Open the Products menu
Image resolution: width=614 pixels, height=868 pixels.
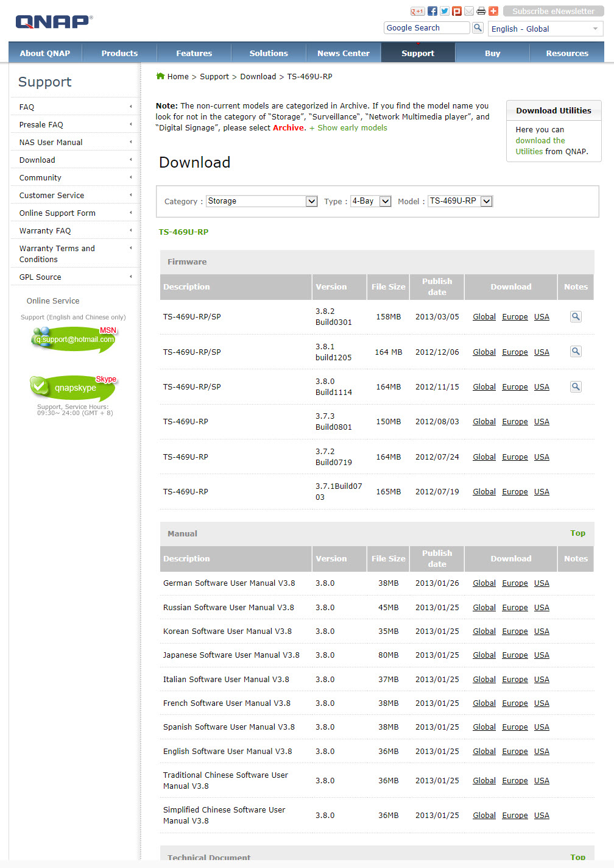click(x=119, y=53)
